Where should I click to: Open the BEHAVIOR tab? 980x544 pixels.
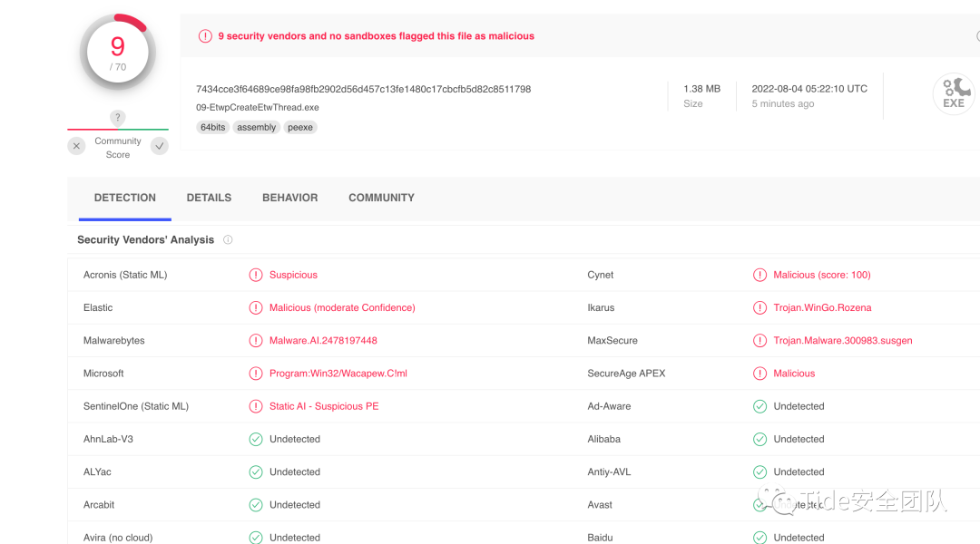(x=290, y=198)
